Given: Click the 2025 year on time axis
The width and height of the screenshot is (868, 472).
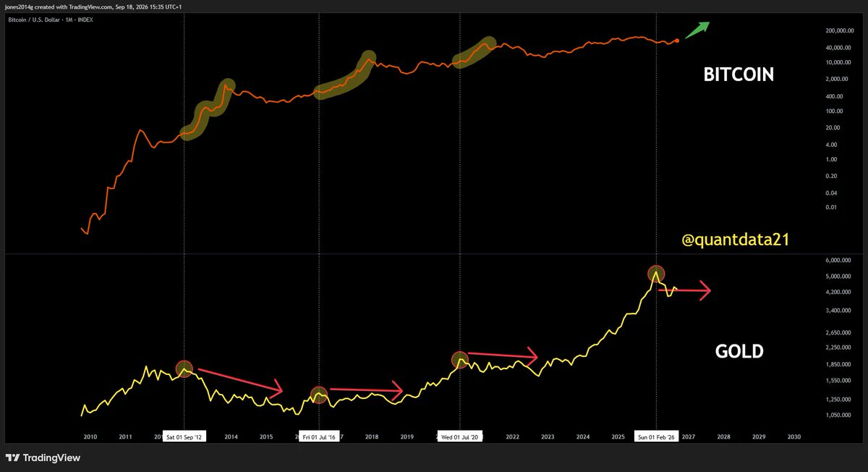Looking at the screenshot, I should pos(618,437).
